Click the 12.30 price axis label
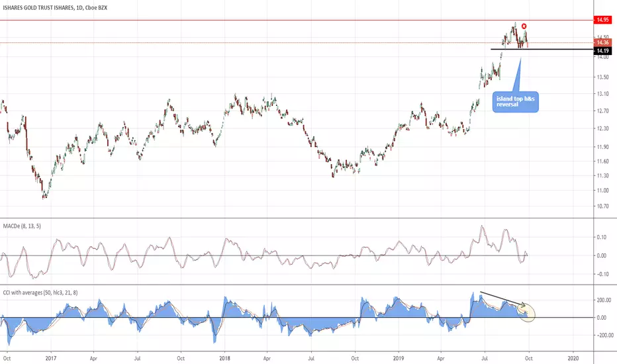Viewport: 617px width, 364px height. point(602,128)
